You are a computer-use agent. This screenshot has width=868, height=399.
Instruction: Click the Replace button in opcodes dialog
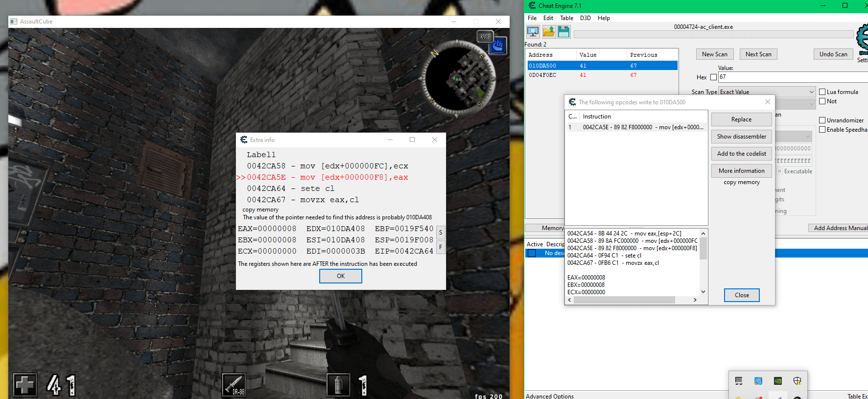click(x=741, y=119)
